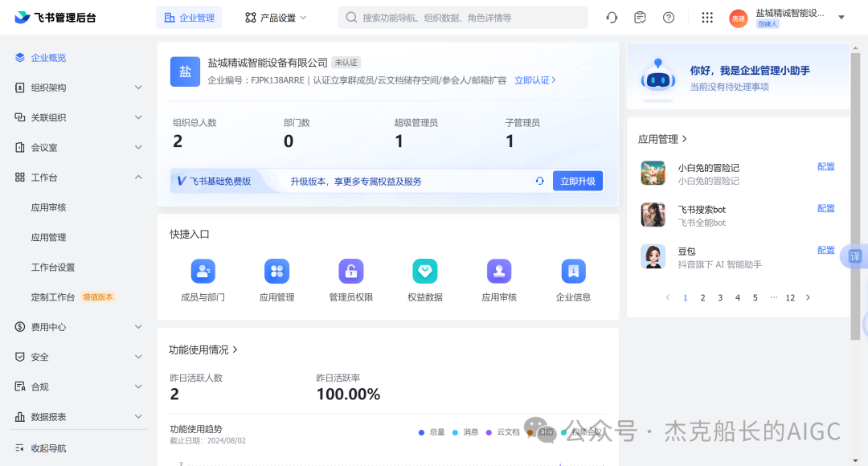Click the 会议室 sidebar icon
Screen dimensions: 868x466
20,147
